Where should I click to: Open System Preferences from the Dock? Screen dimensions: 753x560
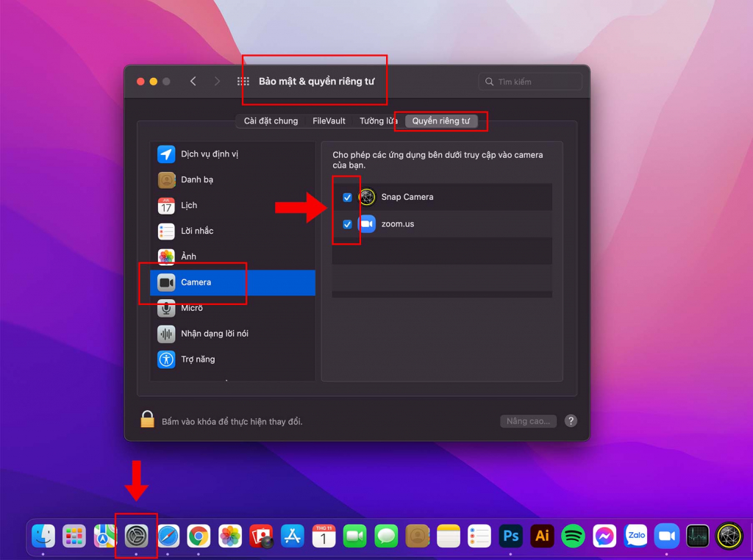point(136,536)
